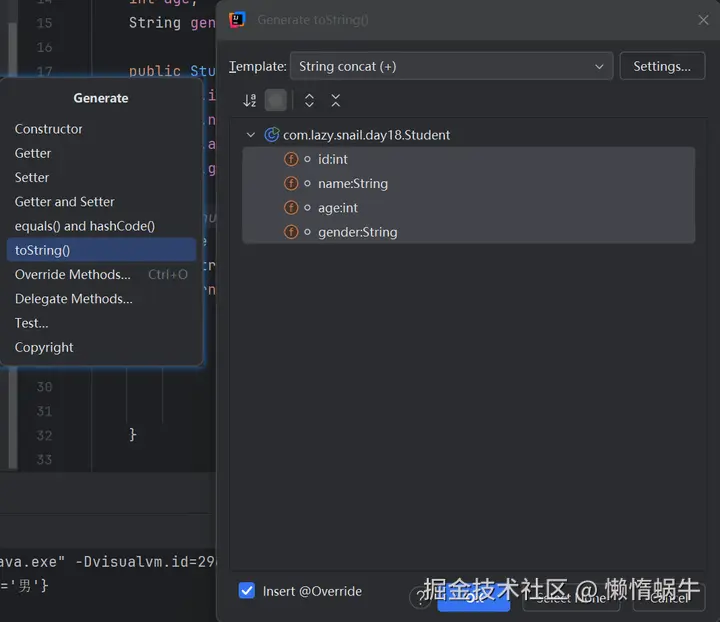The height and width of the screenshot is (622, 720).
Task: Click the field icon beside id:int
Action: pos(291,159)
